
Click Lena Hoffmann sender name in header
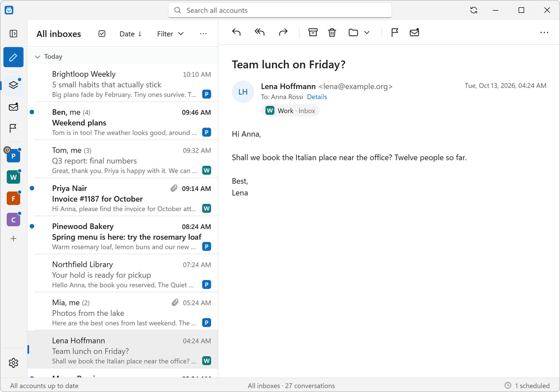[x=288, y=86]
